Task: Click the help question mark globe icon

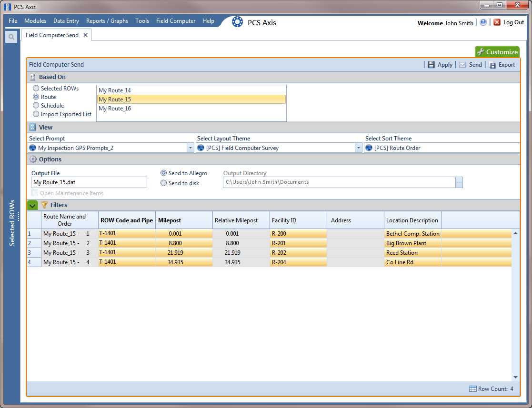Action: click(483, 22)
